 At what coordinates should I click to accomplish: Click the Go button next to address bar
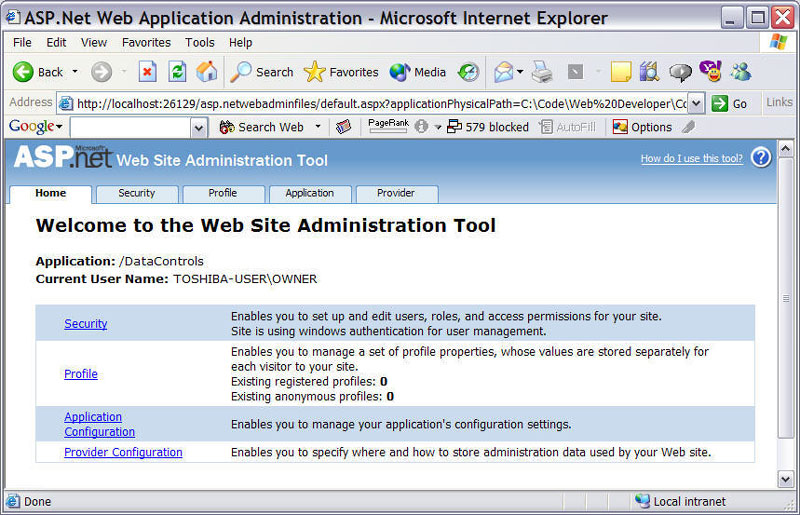[730, 104]
